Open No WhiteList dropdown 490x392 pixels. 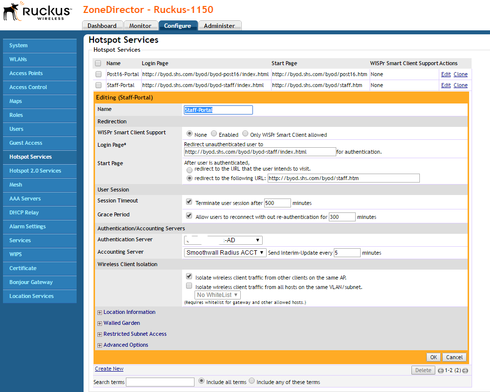click(217, 295)
